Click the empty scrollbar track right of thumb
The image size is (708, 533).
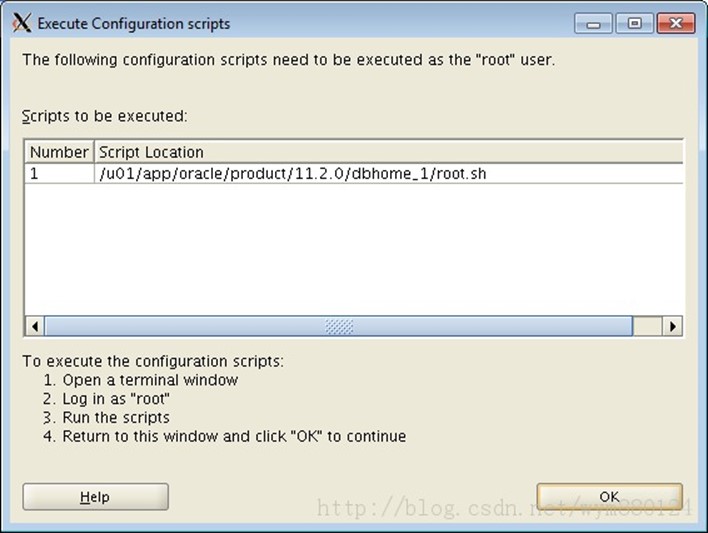(647, 326)
